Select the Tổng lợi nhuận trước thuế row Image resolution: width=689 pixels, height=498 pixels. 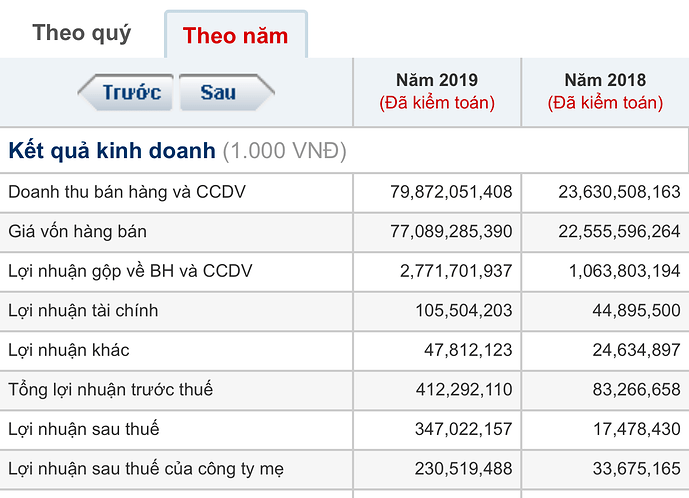coord(111,390)
